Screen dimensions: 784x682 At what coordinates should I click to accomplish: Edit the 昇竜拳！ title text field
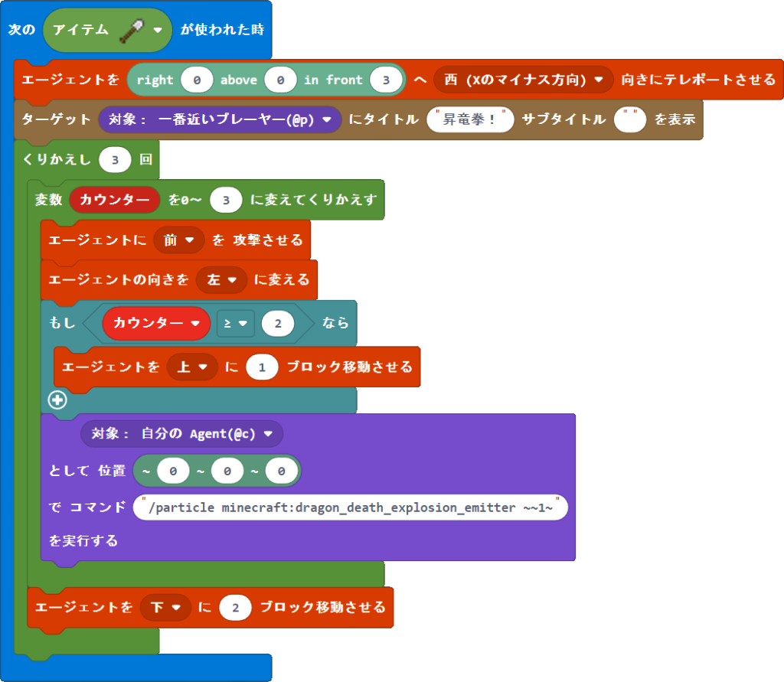470,119
